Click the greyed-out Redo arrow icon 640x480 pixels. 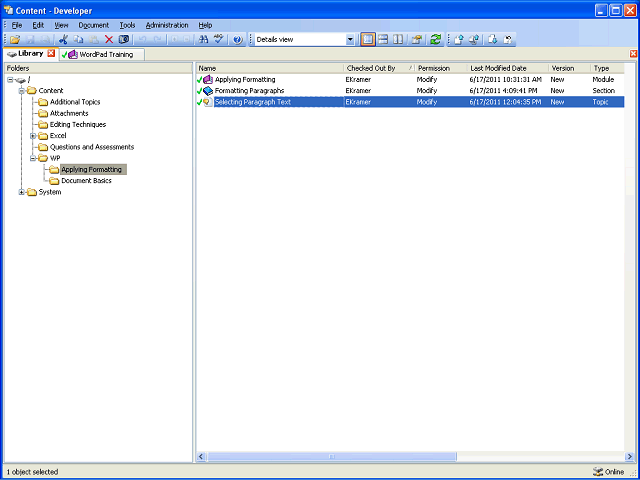pyautogui.click(x=158, y=40)
